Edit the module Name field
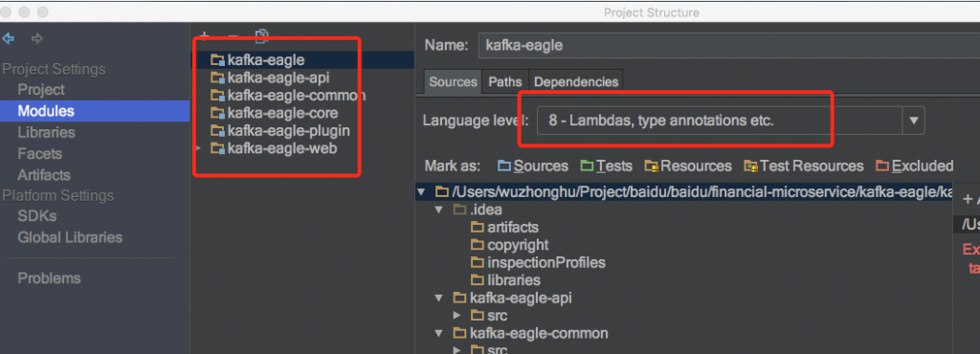Screen dimensions: 980x354 click(728, 46)
